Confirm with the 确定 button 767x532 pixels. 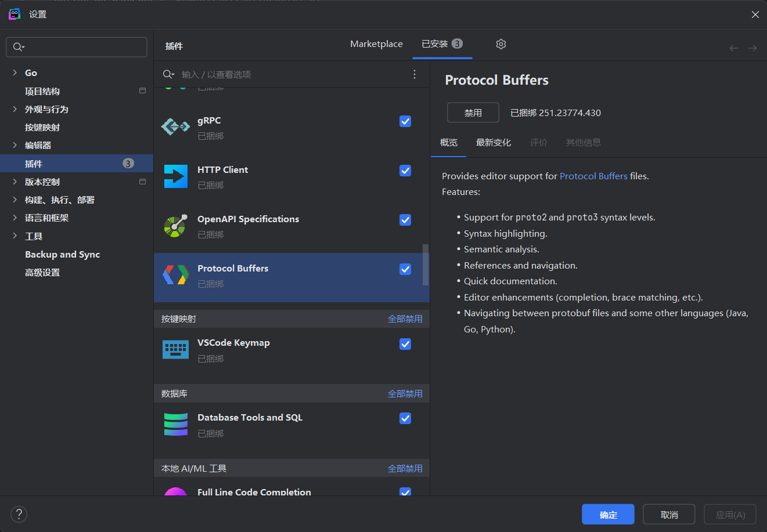click(x=608, y=515)
